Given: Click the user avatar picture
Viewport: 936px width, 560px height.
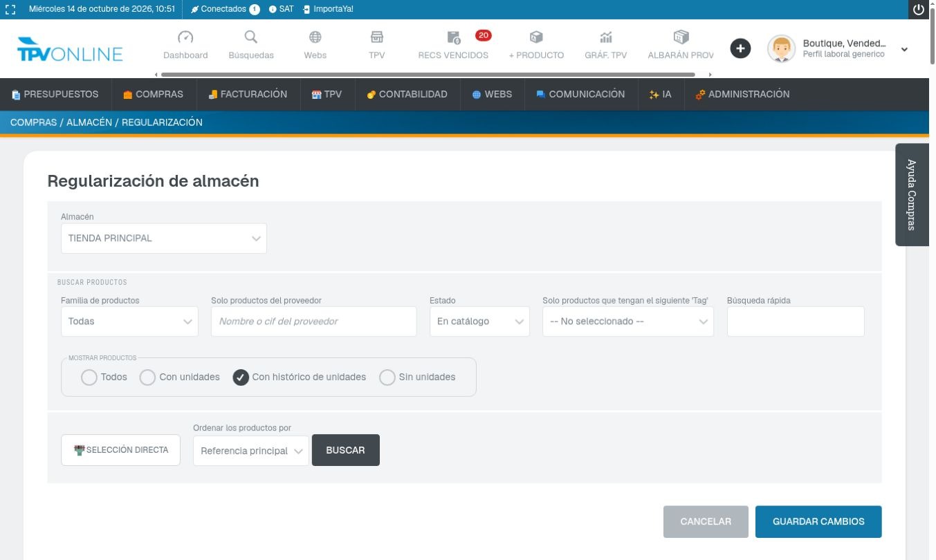Looking at the screenshot, I should (x=781, y=48).
